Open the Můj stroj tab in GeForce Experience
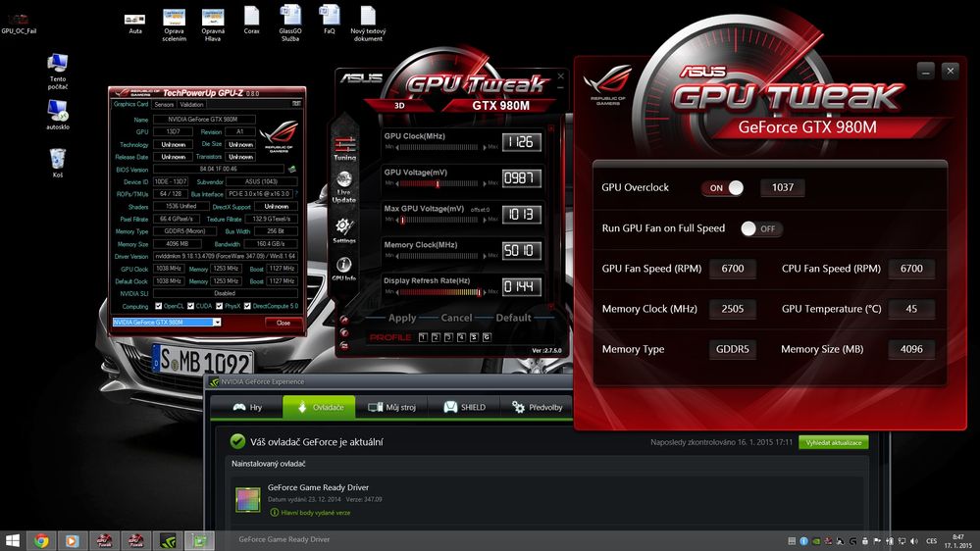This screenshot has width=980, height=551. [391, 407]
